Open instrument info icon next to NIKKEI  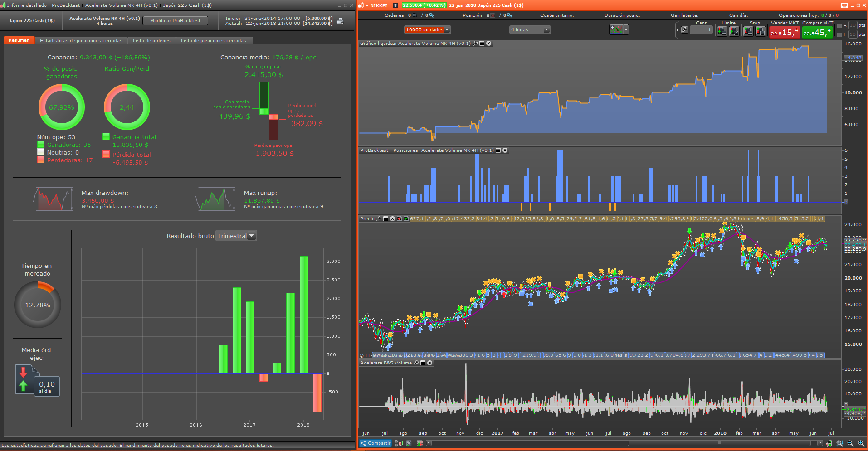[x=395, y=5]
